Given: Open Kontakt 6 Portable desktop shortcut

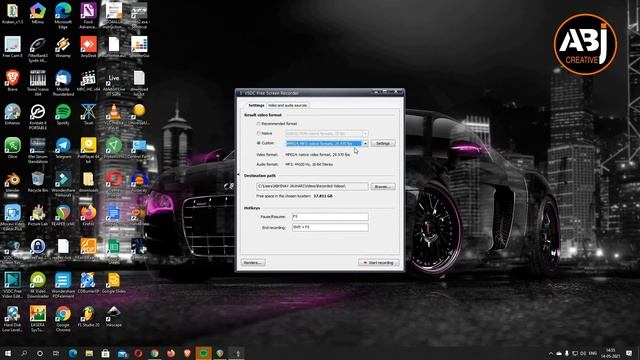Looking at the screenshot, I should point(38,117).
